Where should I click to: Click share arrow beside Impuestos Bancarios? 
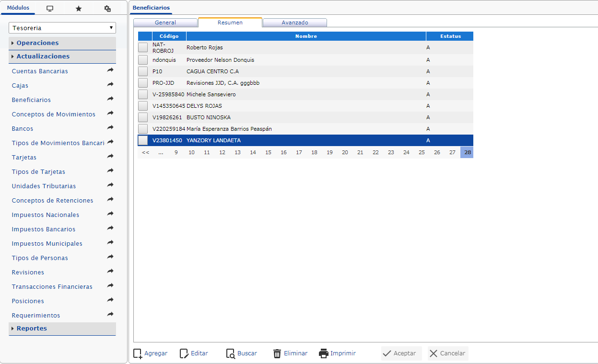[x=110, y=228]
